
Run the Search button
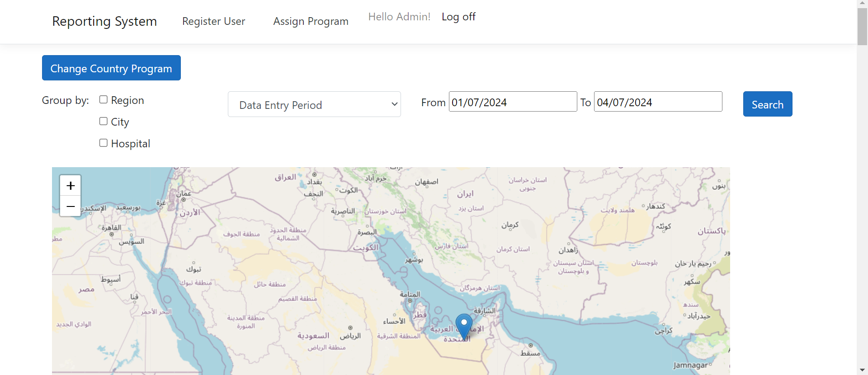pyautogui.click(x=767, y=104)
